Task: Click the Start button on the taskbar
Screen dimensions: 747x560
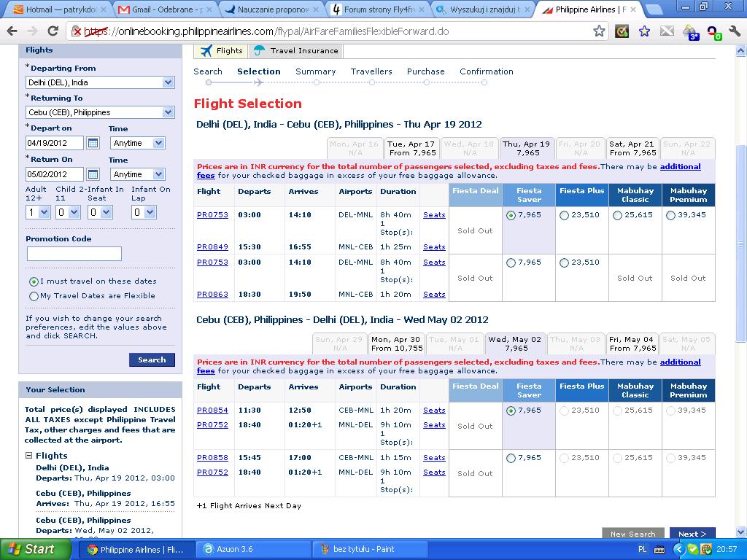Action: click(34, 549)
